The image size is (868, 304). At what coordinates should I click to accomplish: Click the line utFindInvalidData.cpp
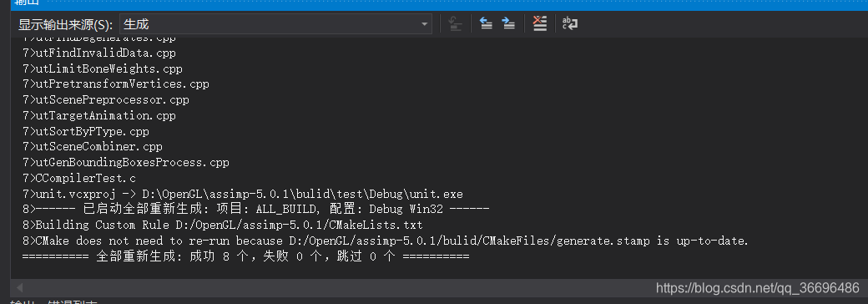click(99, 53)
